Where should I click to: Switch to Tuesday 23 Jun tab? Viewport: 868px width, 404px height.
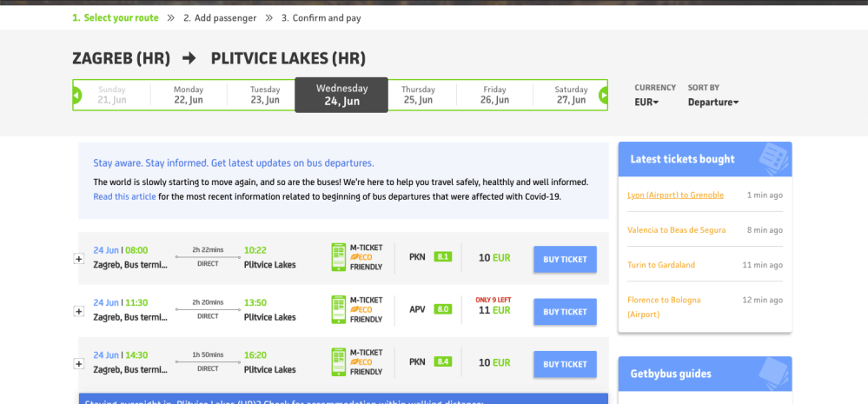click(265, 95)
